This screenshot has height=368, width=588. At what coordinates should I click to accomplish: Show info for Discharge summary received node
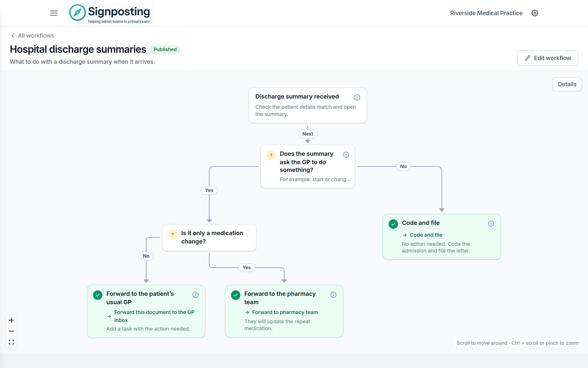(357, 97)
